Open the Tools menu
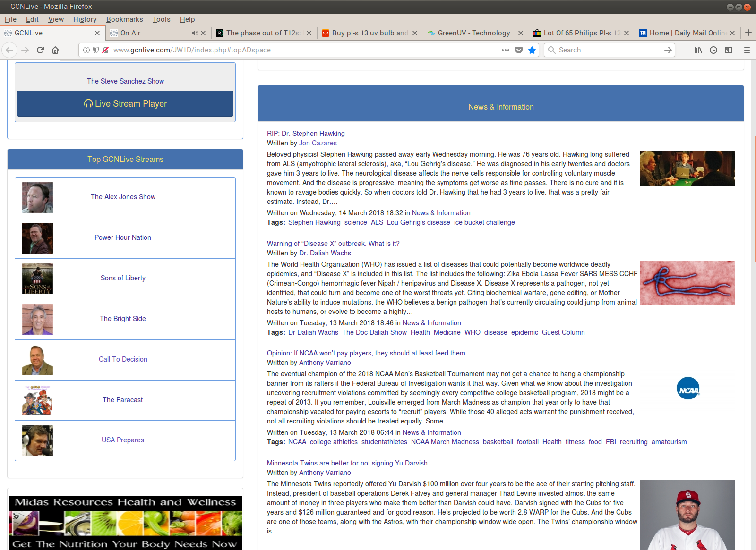This screenshot has width=756, height=550. tap(162, 19)
